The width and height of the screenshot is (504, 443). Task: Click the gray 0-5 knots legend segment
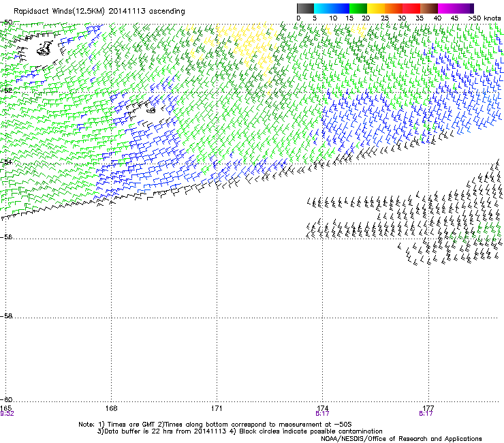point(305,8)
